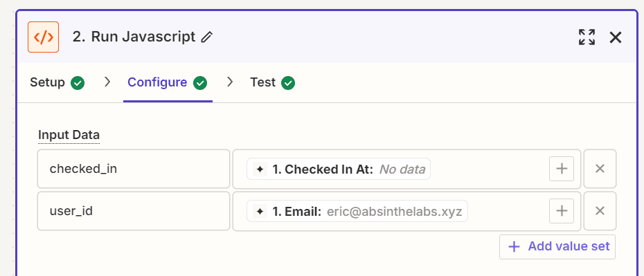This screenshot has height=276, width=644.
Task: Click chevron between Configure and Test
Action: point(230,82)
